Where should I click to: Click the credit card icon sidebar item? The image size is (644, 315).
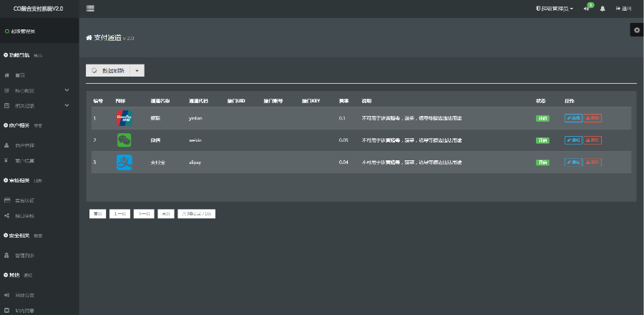click(x=6, y=200)
